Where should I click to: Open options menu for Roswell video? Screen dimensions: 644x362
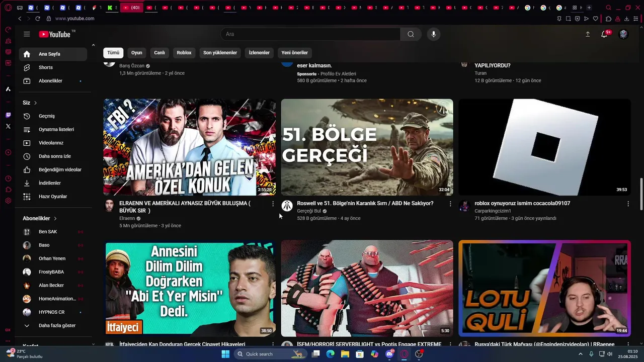click(450, 204)
